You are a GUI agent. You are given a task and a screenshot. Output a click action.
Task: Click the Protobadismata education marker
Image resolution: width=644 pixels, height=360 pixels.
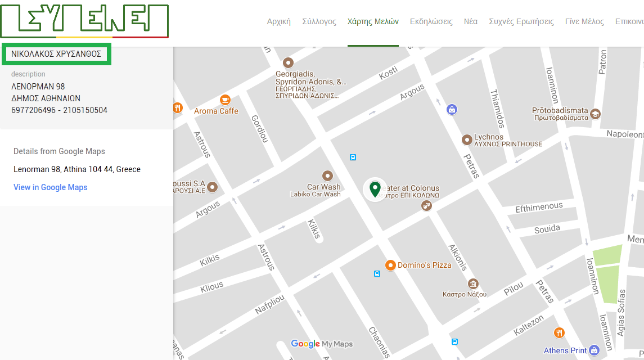tap(595, 114)
